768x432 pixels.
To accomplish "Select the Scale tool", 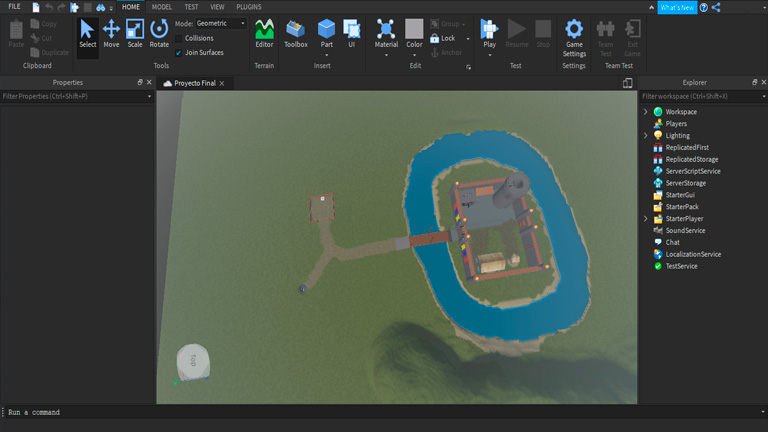I will (x=135, y=33).
